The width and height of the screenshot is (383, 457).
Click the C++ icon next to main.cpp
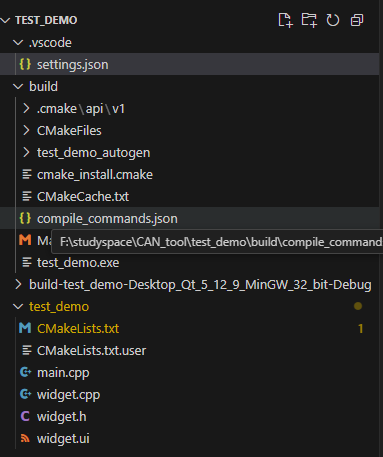(x=26, y=372)
